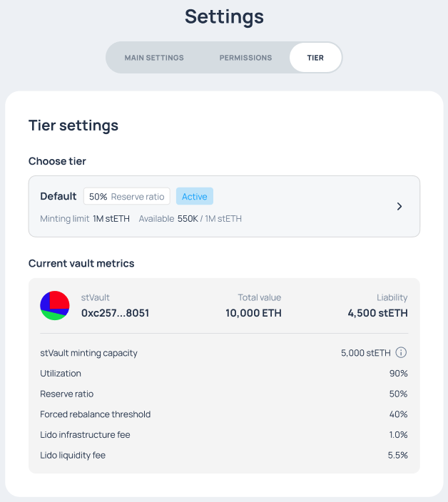
Task: Expand the Default tier chevron arrow
Action: click(399, 206)
